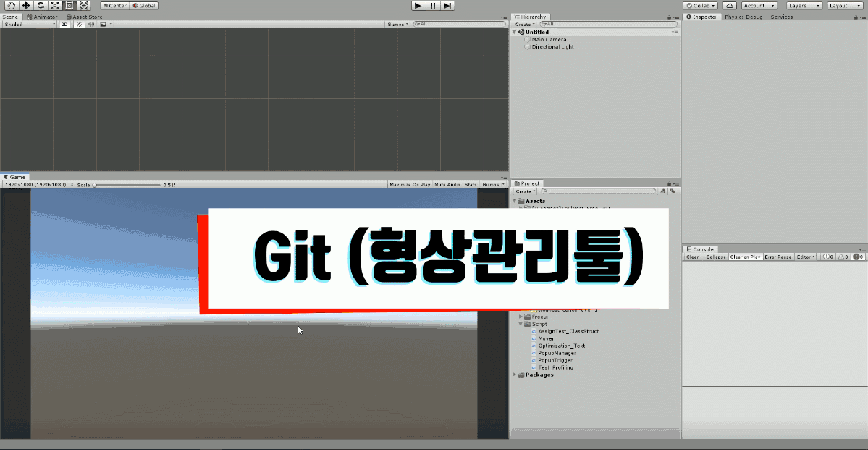Toggle Console error message count

[859, 257]
